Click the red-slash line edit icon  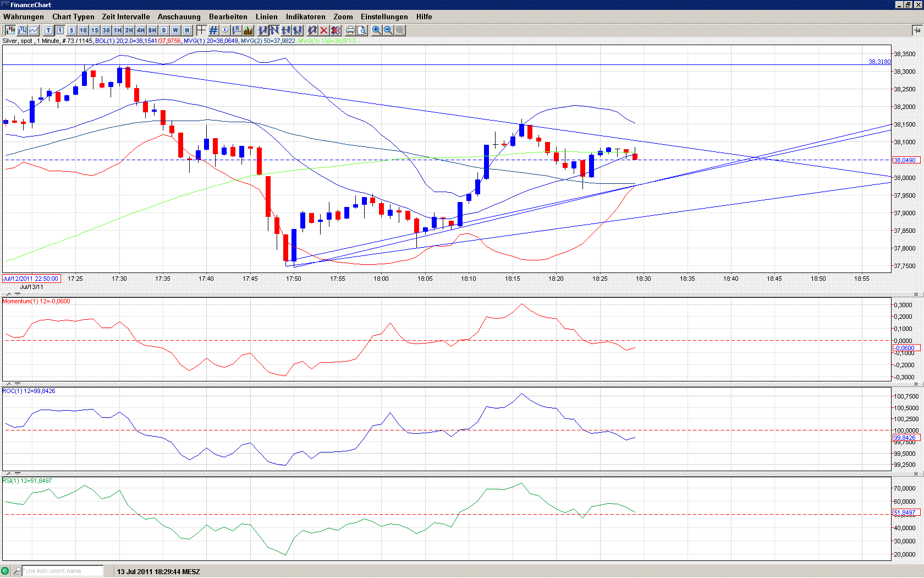pyautogui.click(x=312, y=30)
